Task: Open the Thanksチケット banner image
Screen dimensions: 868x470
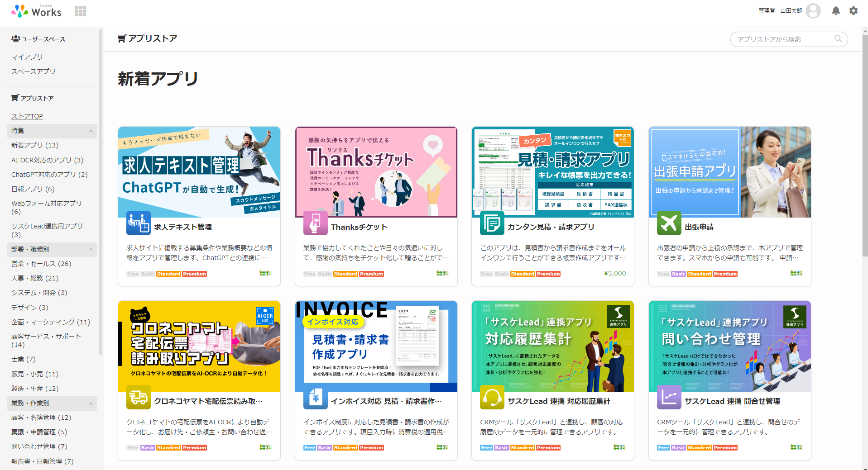Action: [376, 172]
